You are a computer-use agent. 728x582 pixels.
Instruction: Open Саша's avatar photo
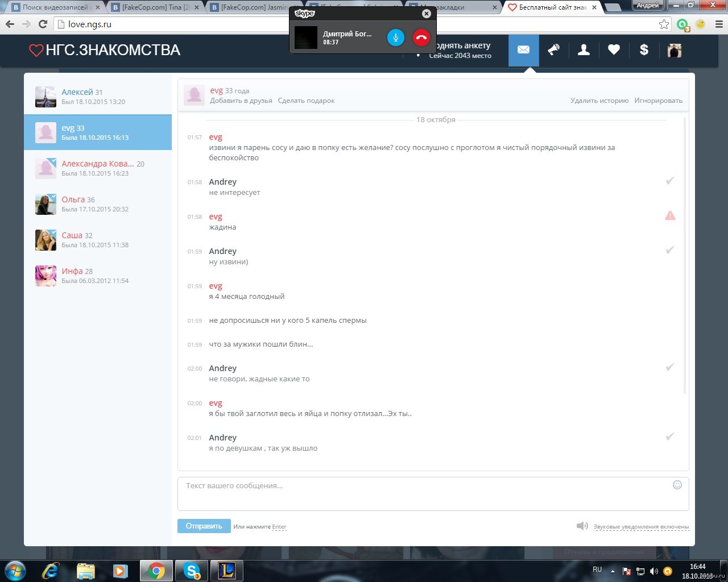pyautogui.click(x=45, y=240)
